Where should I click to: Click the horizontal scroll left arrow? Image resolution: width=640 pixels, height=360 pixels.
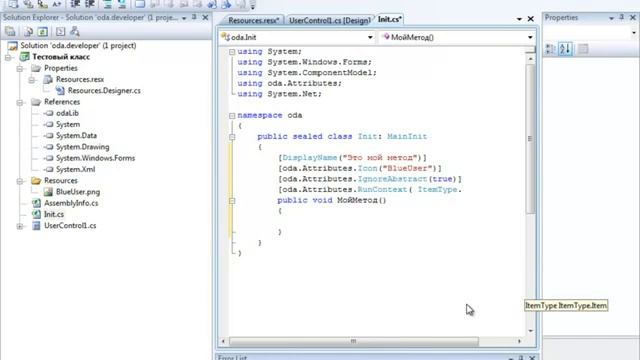[223, 341]
